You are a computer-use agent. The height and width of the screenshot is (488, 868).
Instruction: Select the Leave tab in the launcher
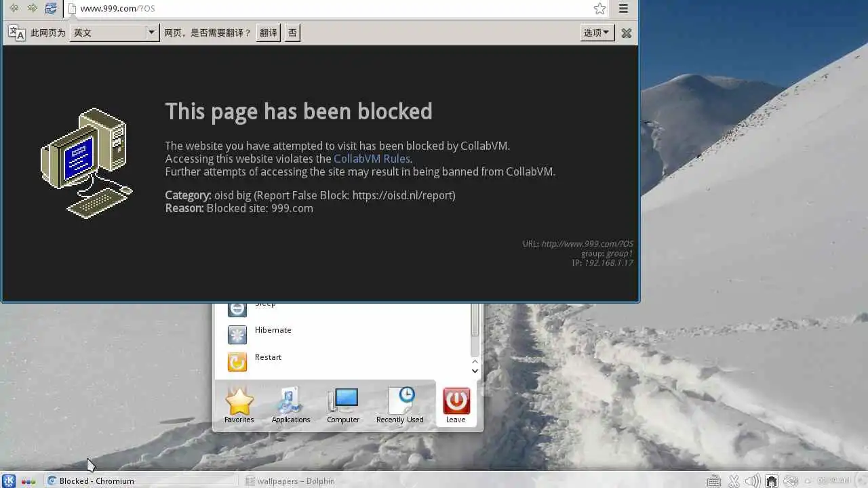456,405
